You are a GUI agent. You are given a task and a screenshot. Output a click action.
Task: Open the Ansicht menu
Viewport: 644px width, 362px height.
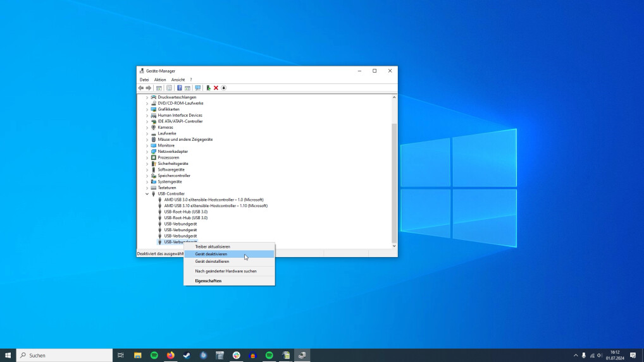[178, 80]
